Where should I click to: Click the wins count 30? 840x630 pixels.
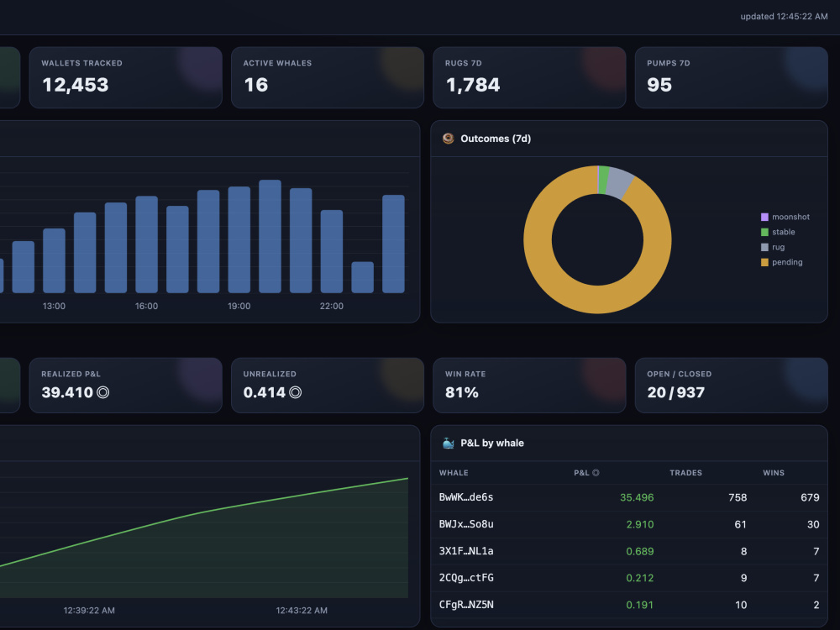[x=813, y=524]
